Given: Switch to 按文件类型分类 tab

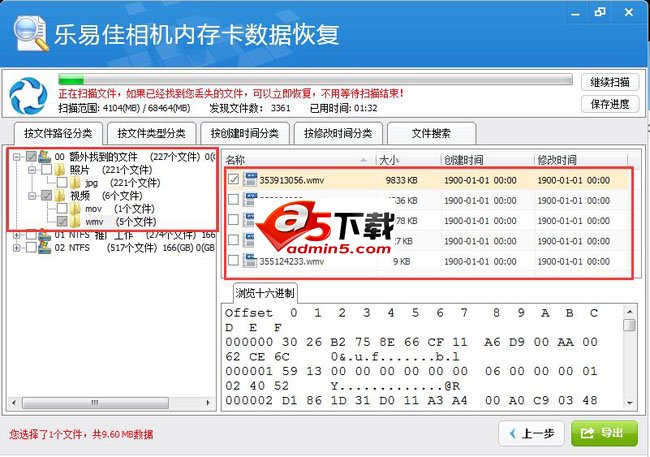Looking at the screenshot, I should [x=151, y=133].
